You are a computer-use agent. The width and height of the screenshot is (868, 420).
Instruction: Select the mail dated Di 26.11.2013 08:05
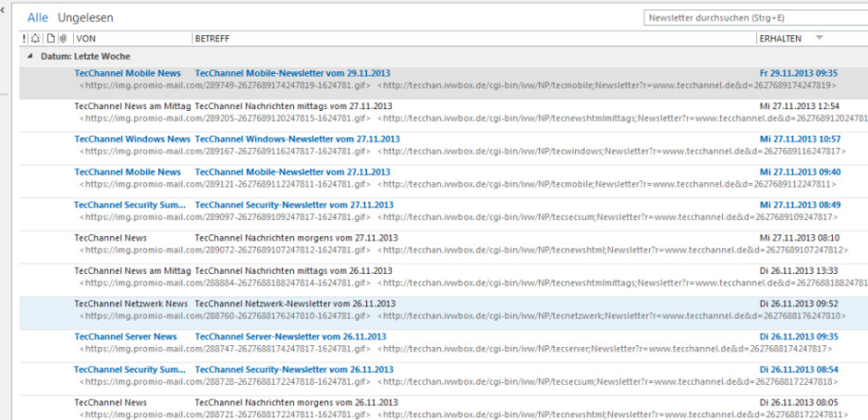[799, 402]
